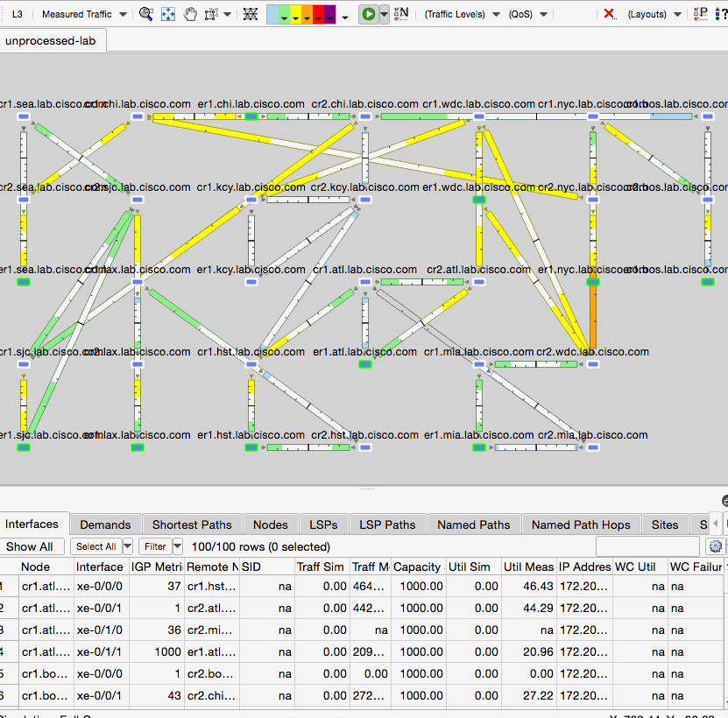
Task: Select the er1.wdc.lab.cisco.com green node icon
Action: (479, 200)
